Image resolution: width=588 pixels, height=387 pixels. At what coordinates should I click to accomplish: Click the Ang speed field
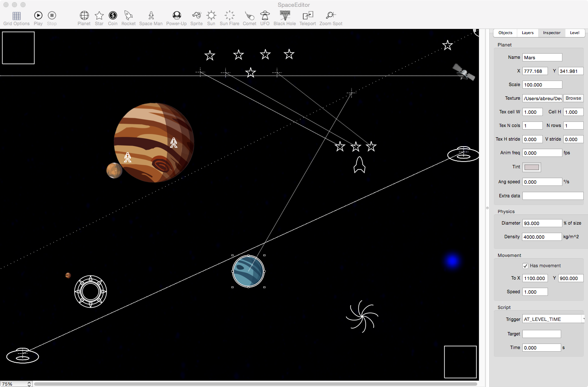pyautogui.click(x=542, y=182)
